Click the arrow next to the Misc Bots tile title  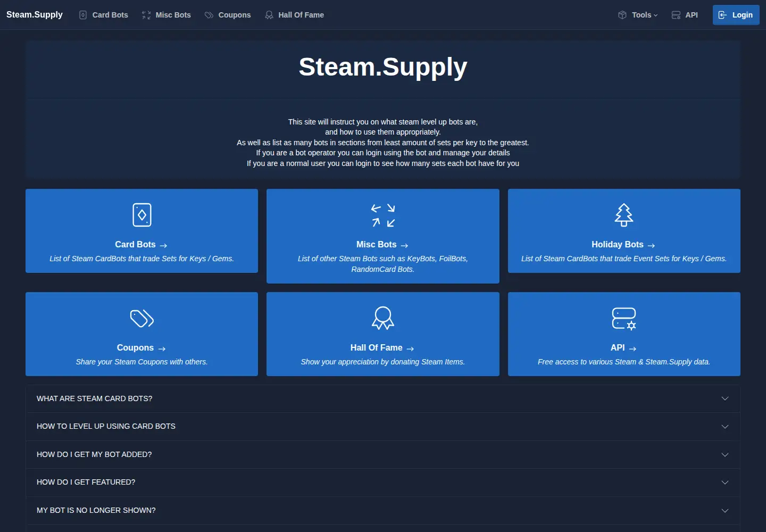(x=404, y=245)
